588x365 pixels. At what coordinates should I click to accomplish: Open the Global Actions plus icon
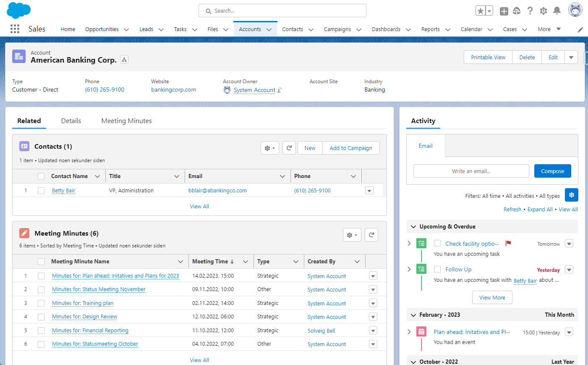[x=504, y=11]
